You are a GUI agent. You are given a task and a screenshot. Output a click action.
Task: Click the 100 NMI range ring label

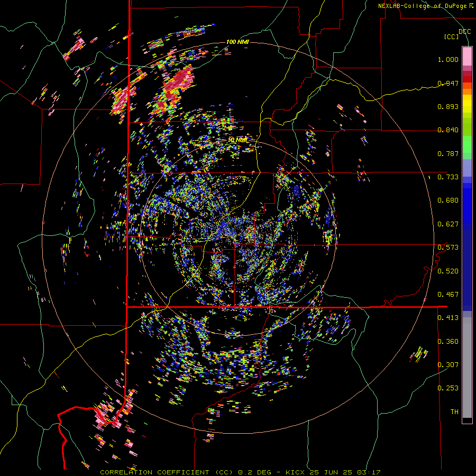tap(237, 42)
